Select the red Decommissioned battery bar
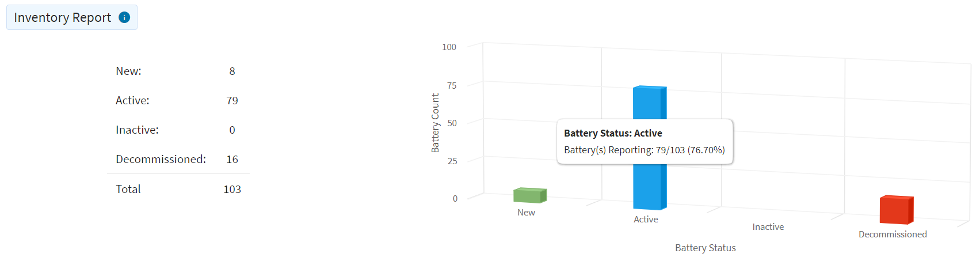The width and height of the screenshot is (980, 261). click(897, 210)
